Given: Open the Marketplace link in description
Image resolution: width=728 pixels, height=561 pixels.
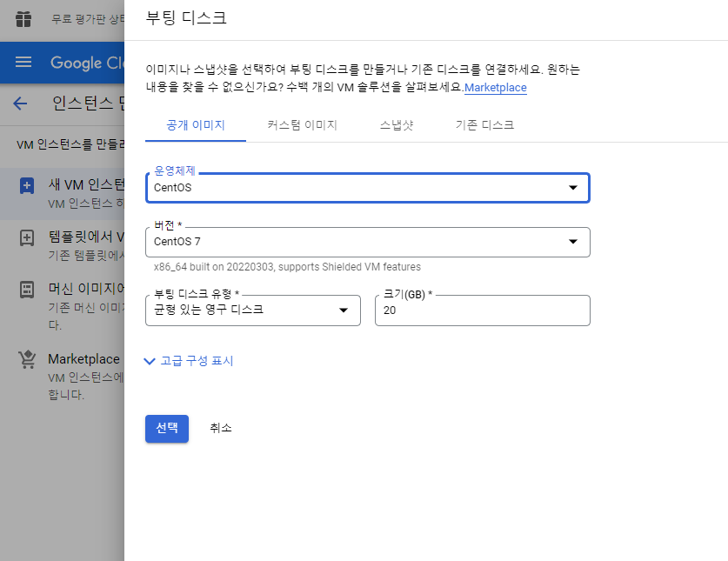Looking at the screenshot, I should click(496, 88).
